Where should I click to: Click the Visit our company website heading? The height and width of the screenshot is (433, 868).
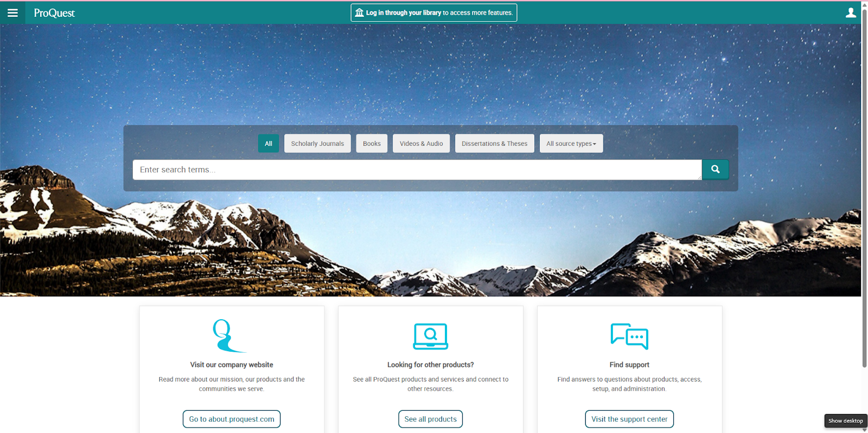[232, 365]
